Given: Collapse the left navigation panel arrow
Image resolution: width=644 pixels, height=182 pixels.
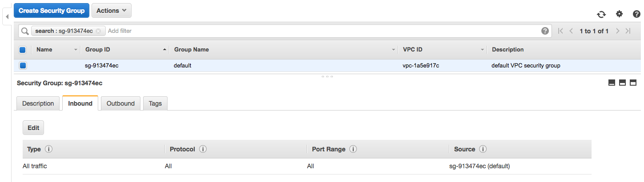Looking at the screenshot, I should pos(7,17).
